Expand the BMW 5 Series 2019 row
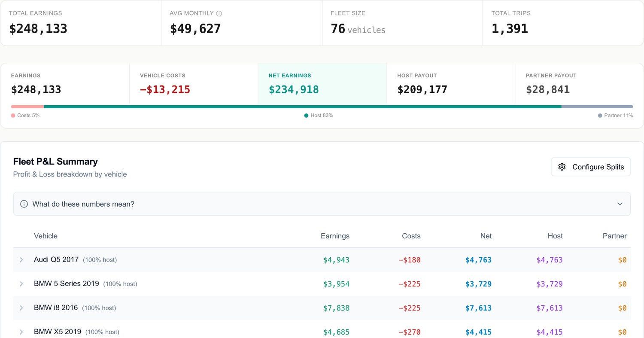644x338 pixels. tap(21, 284)
